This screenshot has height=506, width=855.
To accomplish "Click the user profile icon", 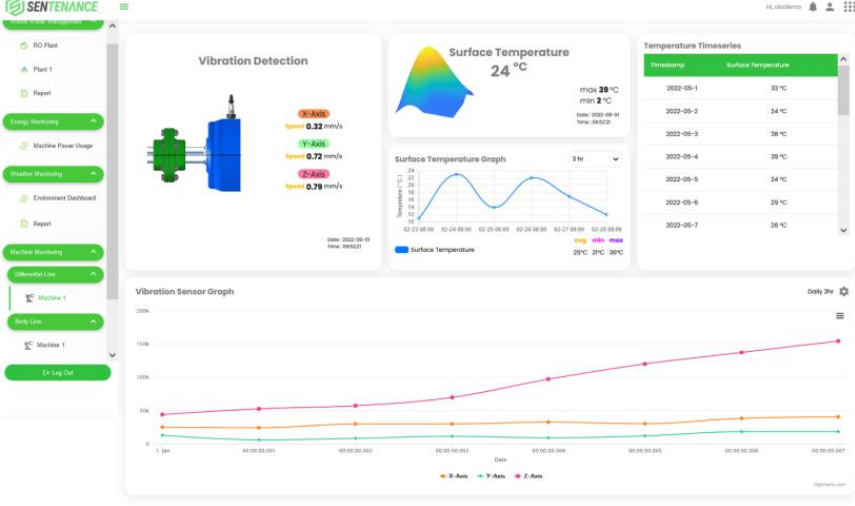I will coord(830,7).
